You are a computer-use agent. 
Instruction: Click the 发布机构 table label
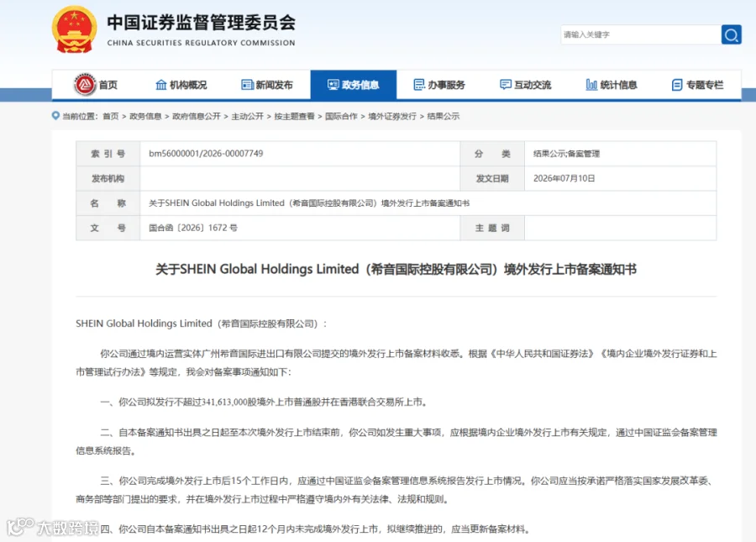coord(108,178)
